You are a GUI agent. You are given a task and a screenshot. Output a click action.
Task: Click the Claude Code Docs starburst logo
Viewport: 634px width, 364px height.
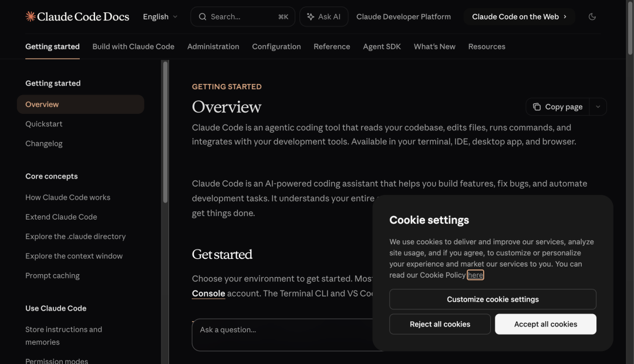(31, 16)
